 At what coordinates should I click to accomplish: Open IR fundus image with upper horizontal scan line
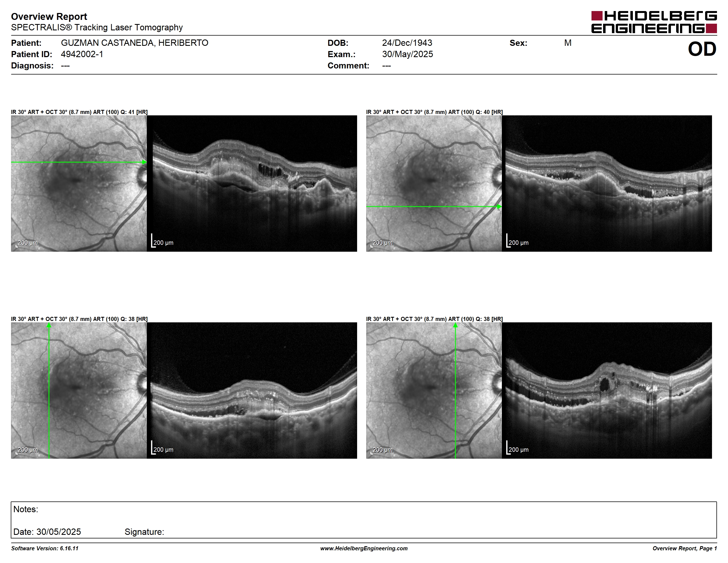79,184
